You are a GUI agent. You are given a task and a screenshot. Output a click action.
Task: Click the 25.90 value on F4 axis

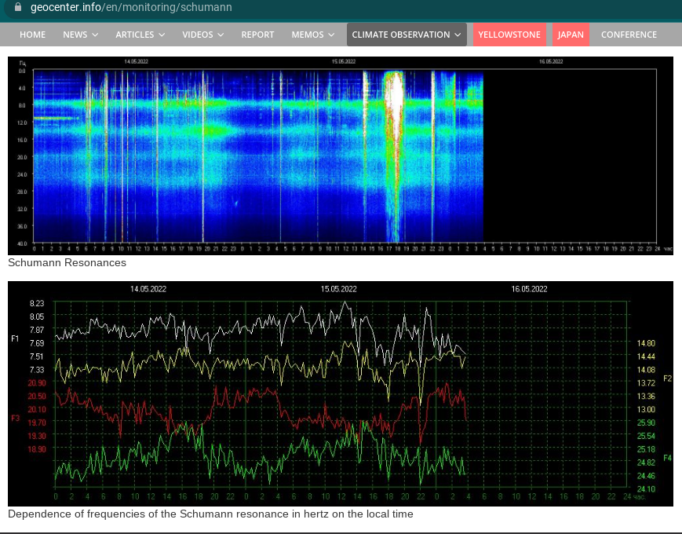[x=646, y=423]
